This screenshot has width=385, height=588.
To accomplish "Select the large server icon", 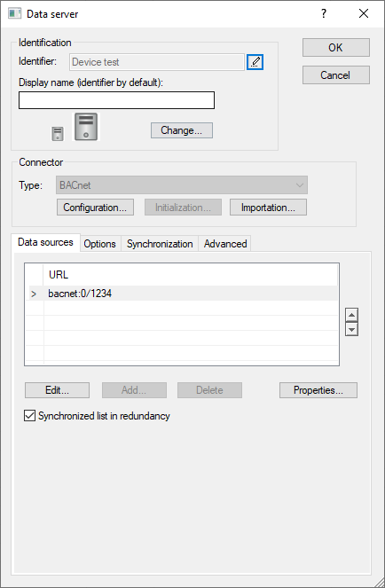I will (x=86, y=127).
